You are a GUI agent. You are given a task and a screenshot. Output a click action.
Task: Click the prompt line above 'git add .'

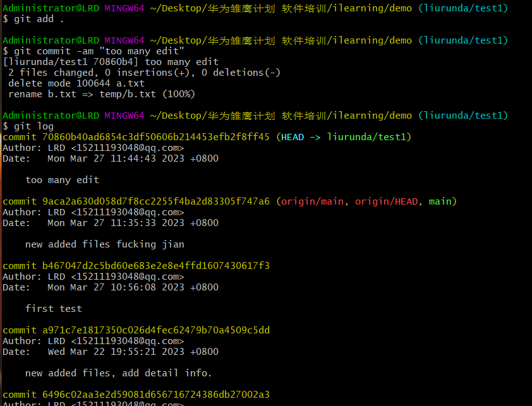point(255,8)
